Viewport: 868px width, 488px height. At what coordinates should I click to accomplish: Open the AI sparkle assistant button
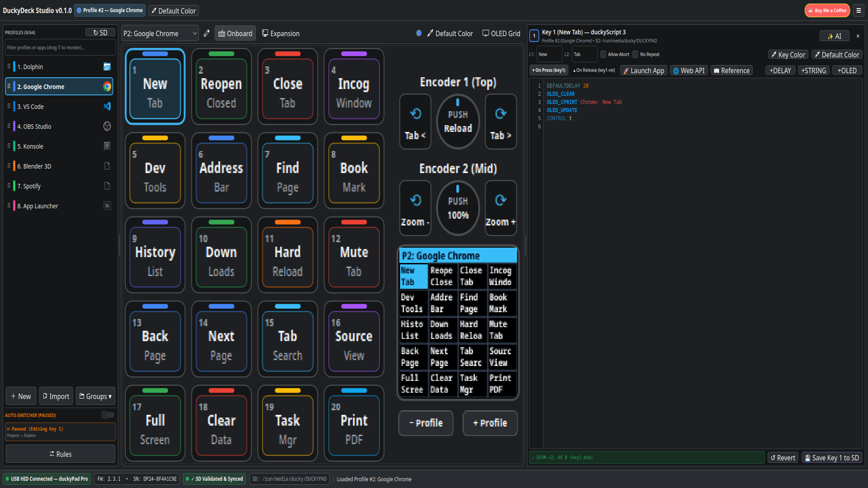coord(834,36)
